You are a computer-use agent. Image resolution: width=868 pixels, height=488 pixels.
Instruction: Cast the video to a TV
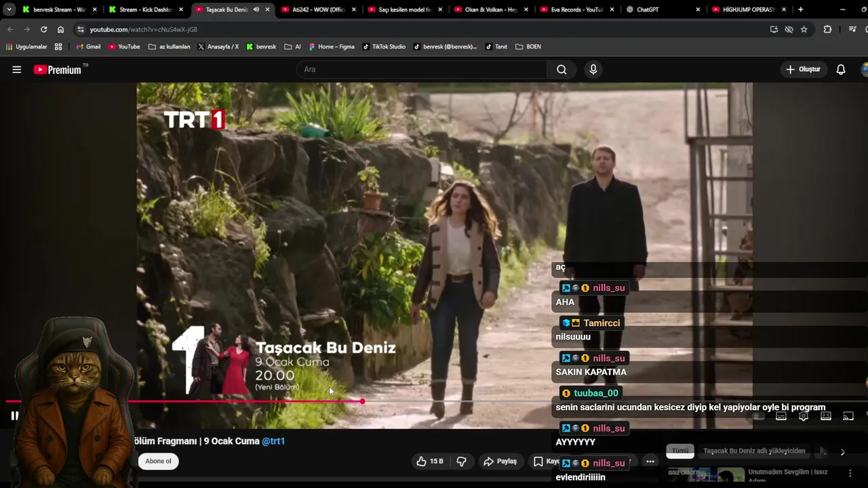coord(848,415)
